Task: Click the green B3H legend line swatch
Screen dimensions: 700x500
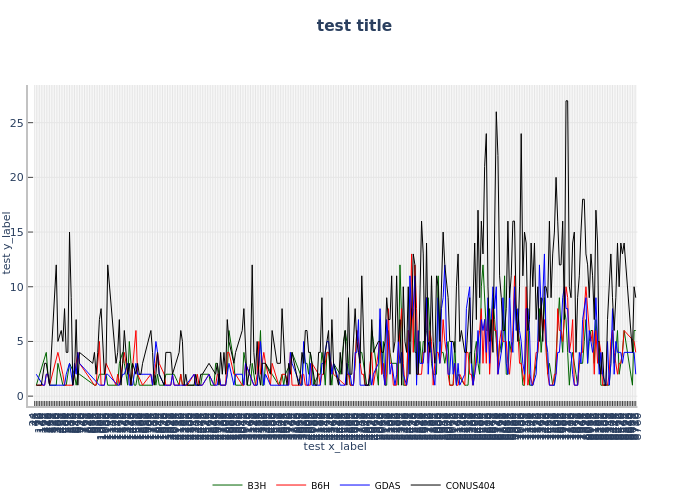Action: 227,486
